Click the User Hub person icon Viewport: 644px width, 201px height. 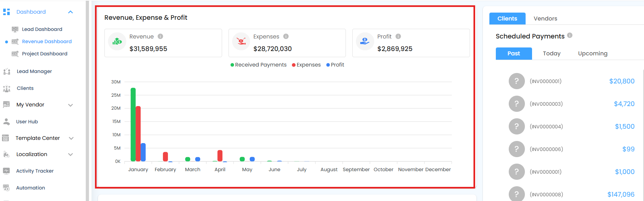click(x=6, y=122)
